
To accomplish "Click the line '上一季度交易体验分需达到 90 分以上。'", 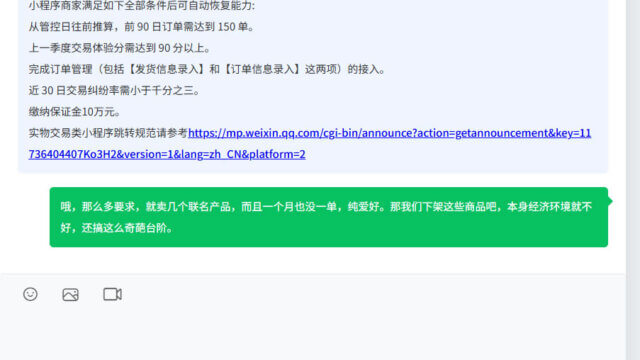I will pos(119,48).
